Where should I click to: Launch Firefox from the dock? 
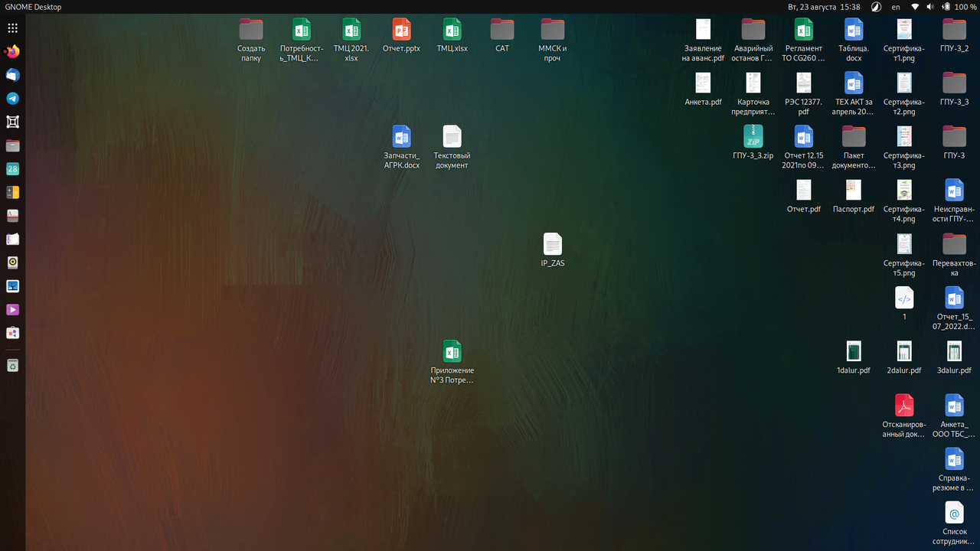[x=12, y=52]
